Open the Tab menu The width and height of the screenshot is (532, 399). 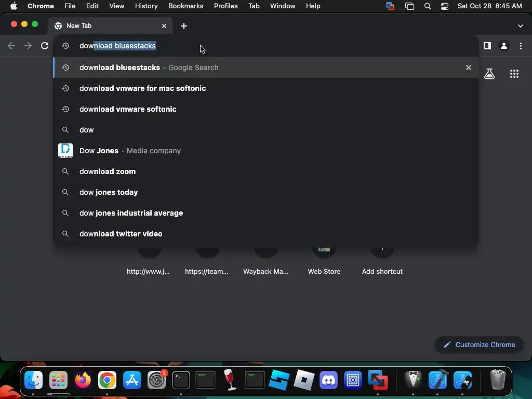[254, 6]
